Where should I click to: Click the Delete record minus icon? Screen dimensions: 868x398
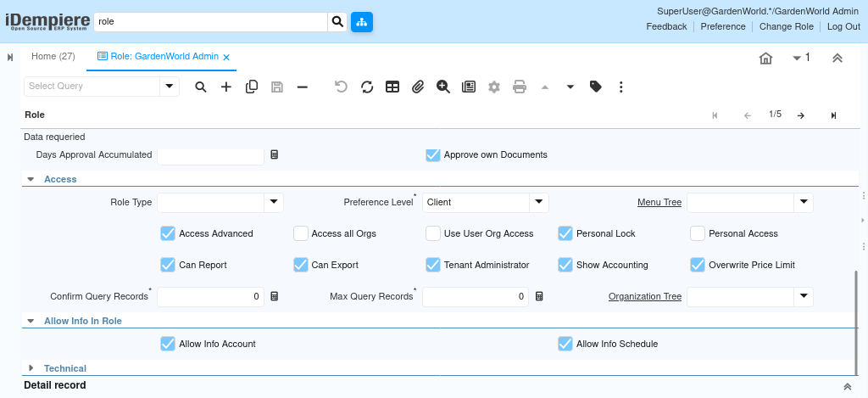[x=303, y=87]
